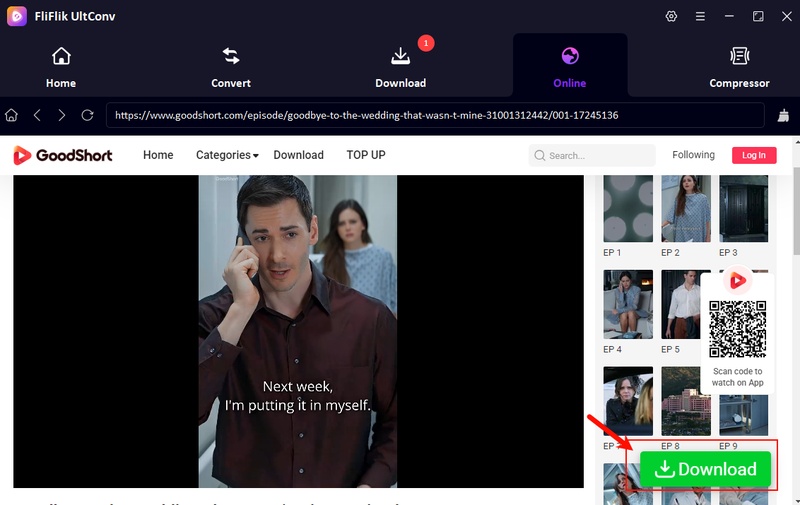This screenshot has width=800, height=505.
Task: Minimize the FliFlik UltConv window
Action: coord(729,16)
